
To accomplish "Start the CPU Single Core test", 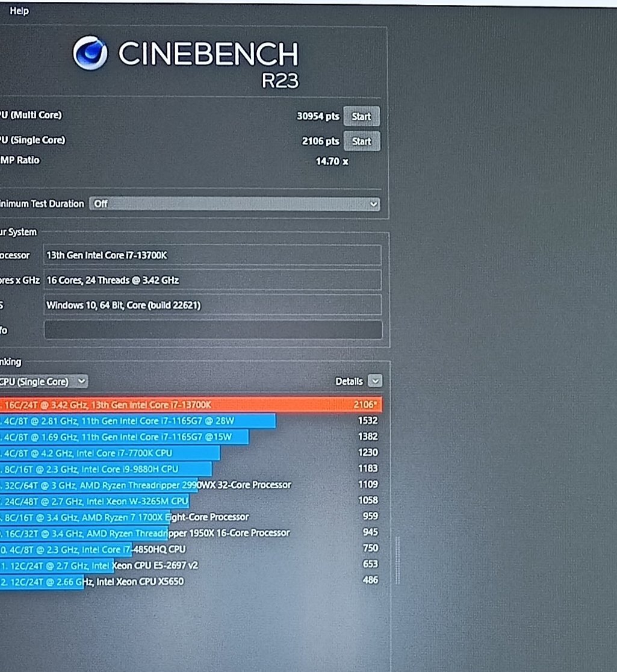I will [362, 141].
